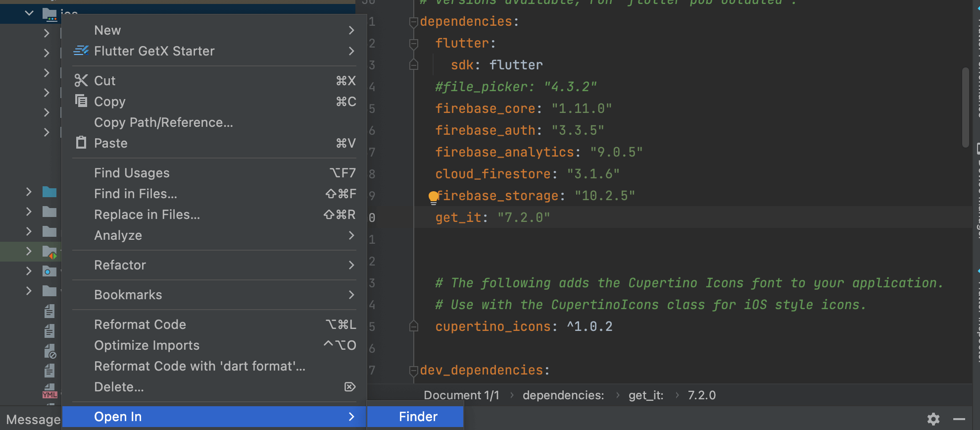Click the yellow lightbulb quick-fix icon
Screen dimensions: 980x430
434,197
